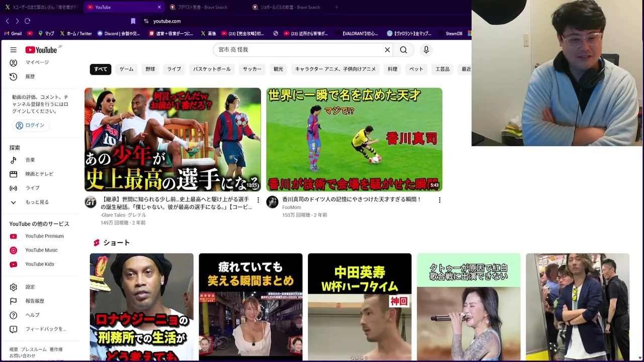Open YouTube Kids service link
The height and width of the screenshot is (362, 644).
point(39,264)
